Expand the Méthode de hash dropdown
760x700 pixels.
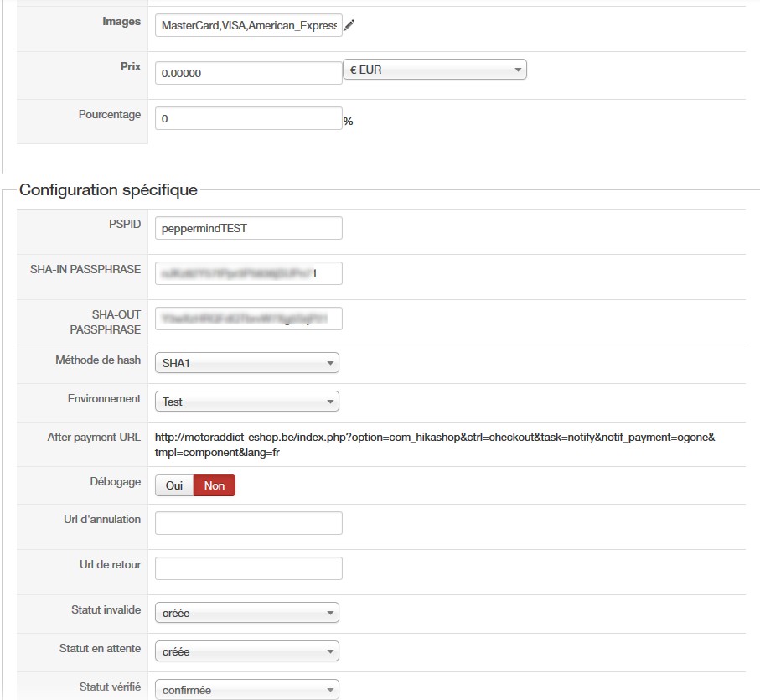247,363
